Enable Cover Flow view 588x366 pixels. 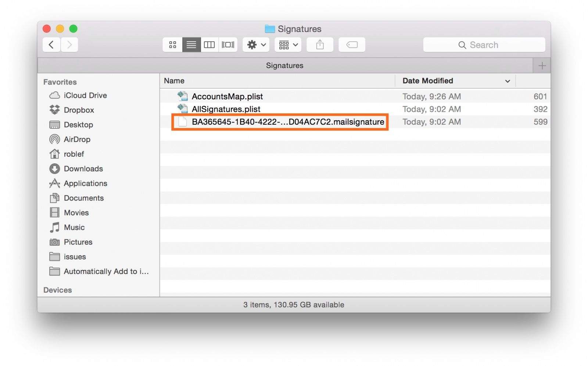[x=228, y=45]
